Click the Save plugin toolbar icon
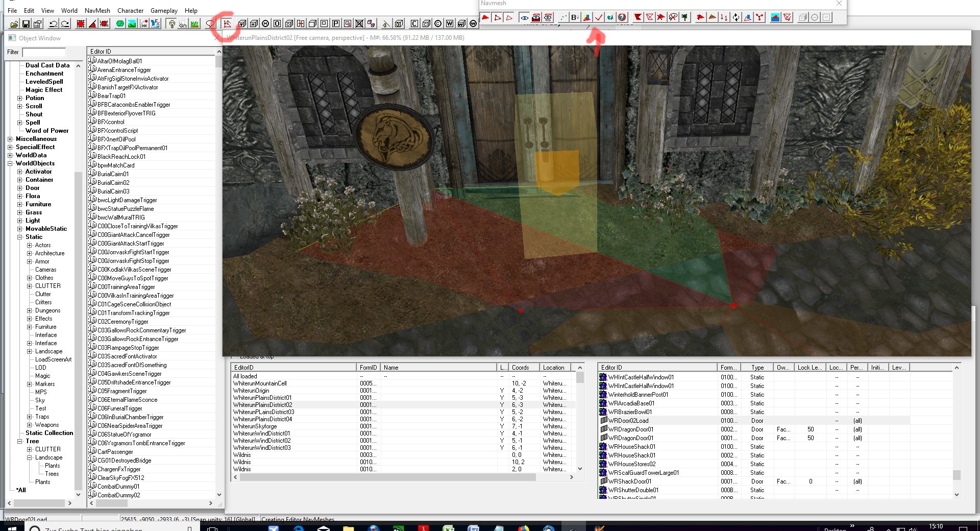The image size is (980, 531). (26, 23)
